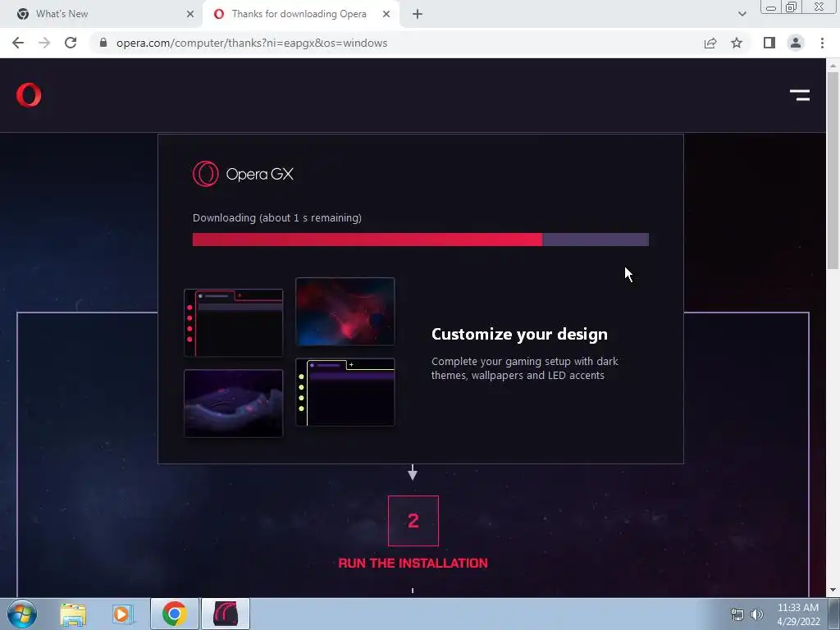The width and height of the screenshot is (840, 630).
Task: Close the Thanks for downloading Opera tab
Action: [386, 14]
